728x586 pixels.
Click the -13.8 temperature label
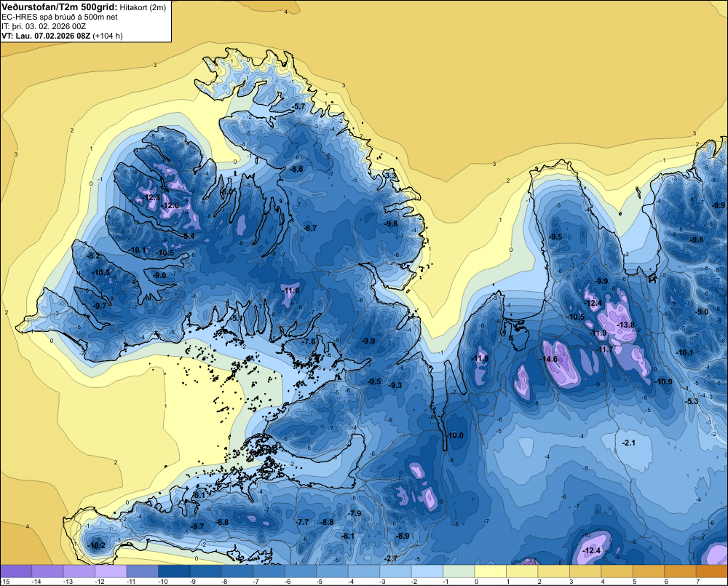click(x=625, y=325)
